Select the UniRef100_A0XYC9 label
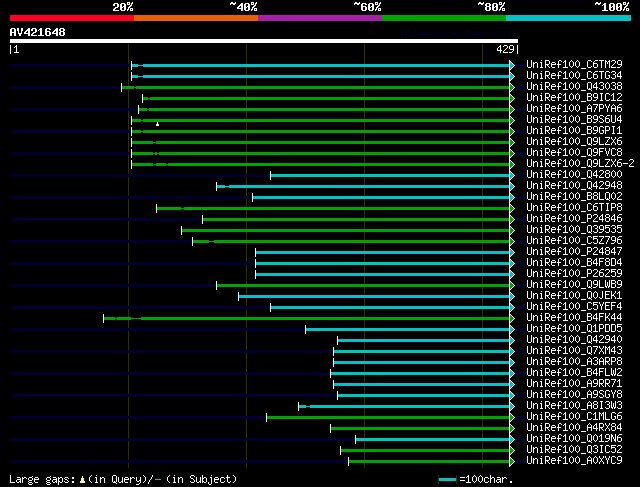Viewport: 640px width, 487px height. coord(574,461)
